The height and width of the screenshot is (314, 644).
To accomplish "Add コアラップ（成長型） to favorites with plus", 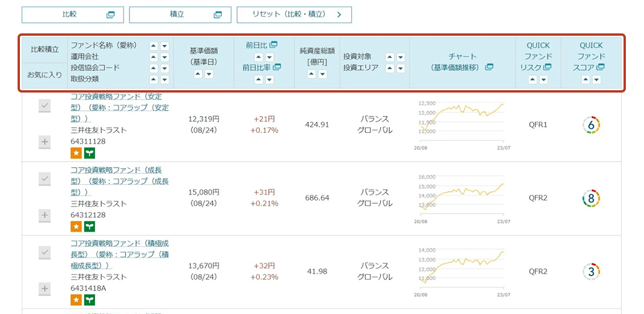I will tap(44, 216).
